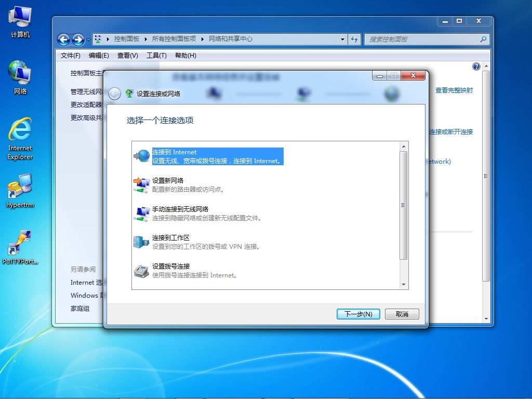Expand the address bar history dropdown
532x399 pixels.
pos(342,39)
